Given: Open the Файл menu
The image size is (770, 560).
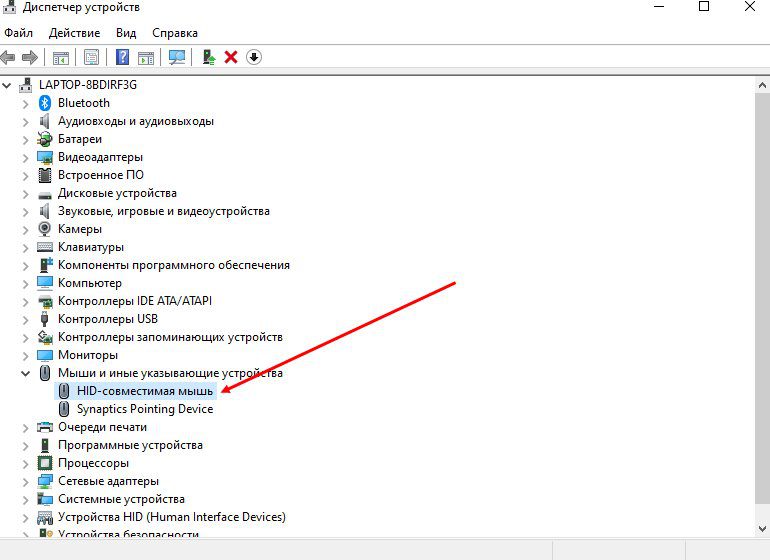Looking at the screenshot, I should click(19, 33).
